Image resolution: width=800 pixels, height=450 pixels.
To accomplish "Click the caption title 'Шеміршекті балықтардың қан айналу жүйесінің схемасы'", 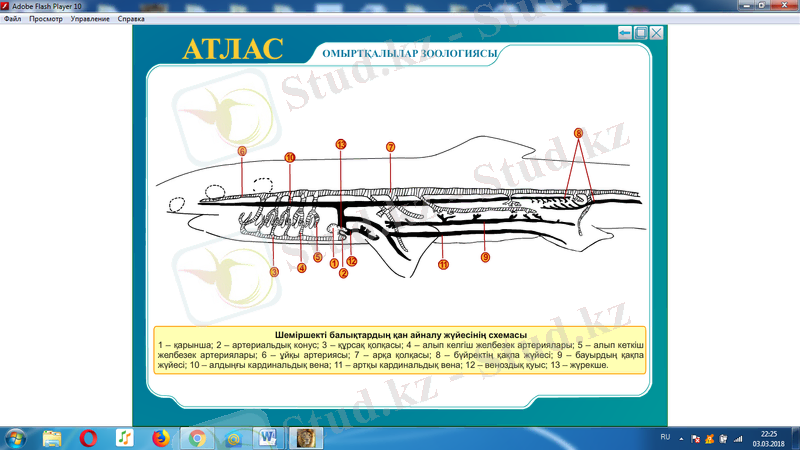I will coord(401,335).
